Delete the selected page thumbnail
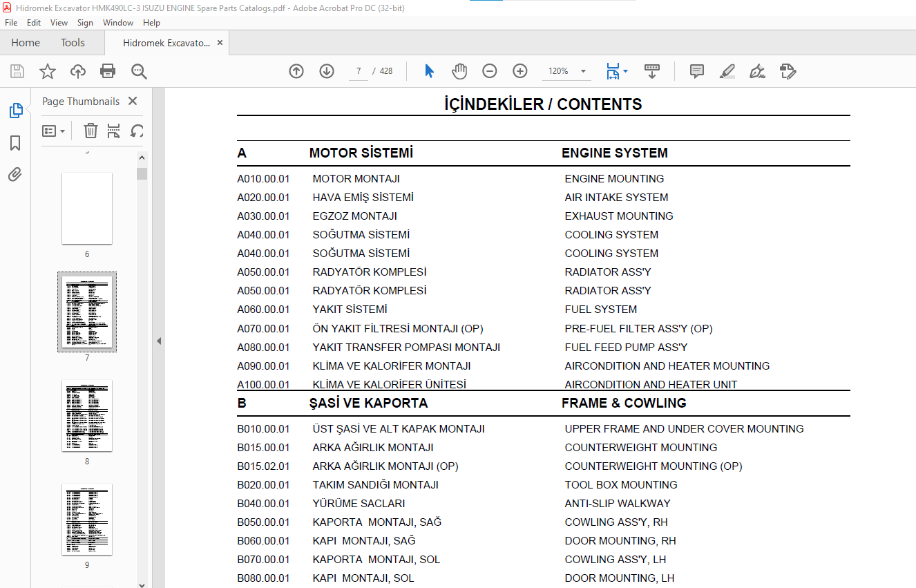Screen dimensions: 916x588 (x=90, y=131)
